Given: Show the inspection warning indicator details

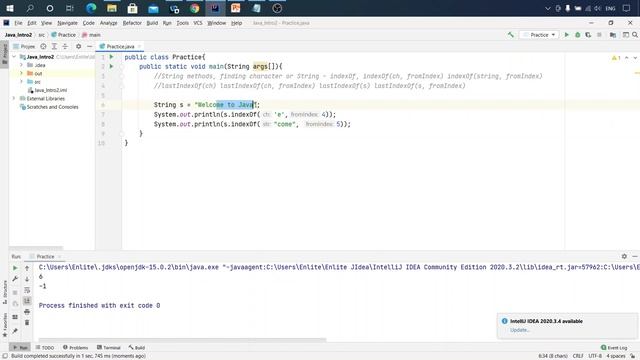Looking at the screenshot, I should tap(616, 58).
